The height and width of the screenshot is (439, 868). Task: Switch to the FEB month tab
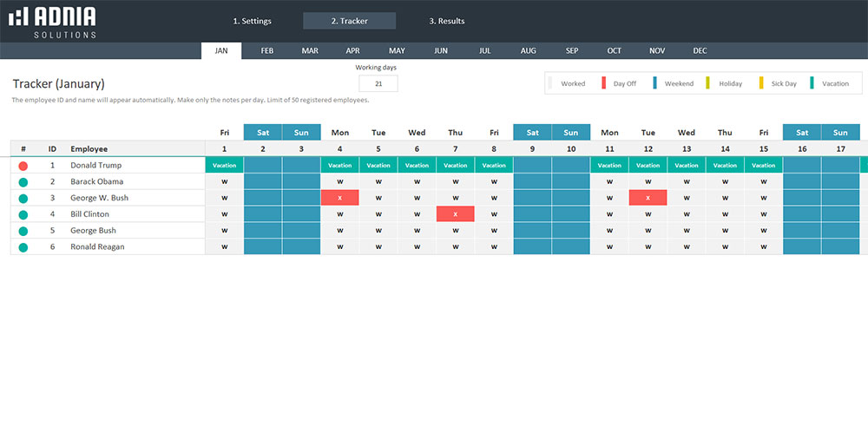click(x=267, y=51)
